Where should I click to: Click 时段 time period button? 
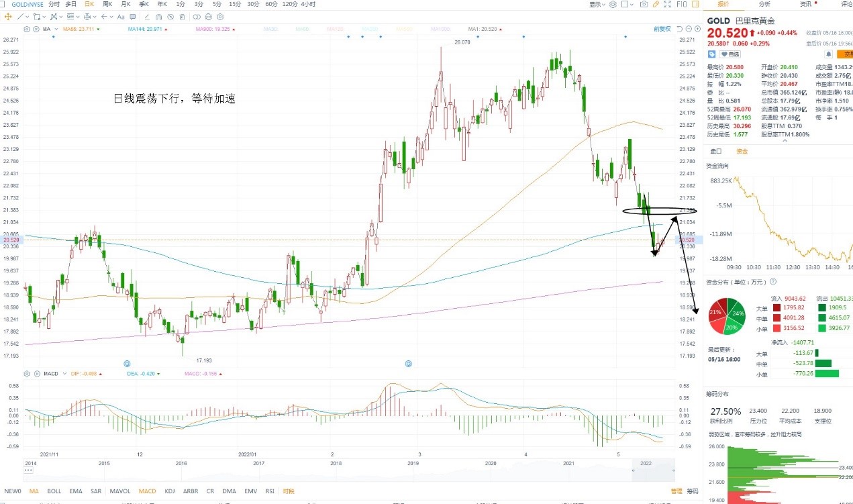click(289, 491)
